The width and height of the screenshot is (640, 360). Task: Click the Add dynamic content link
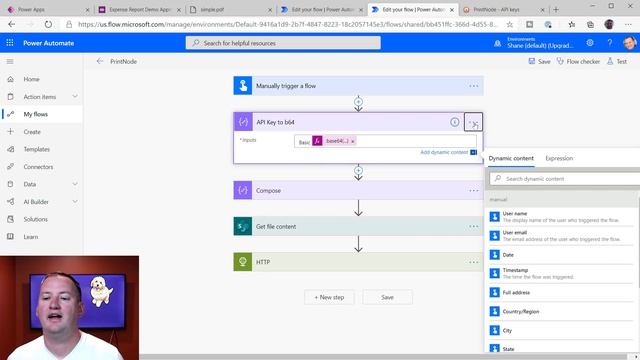pyautogui.click(x=444, y=152)
